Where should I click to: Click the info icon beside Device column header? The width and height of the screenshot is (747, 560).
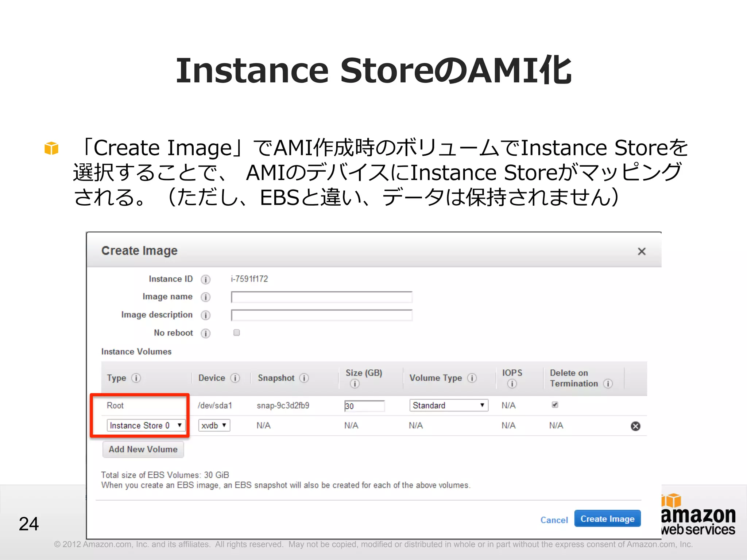(235, 378)
